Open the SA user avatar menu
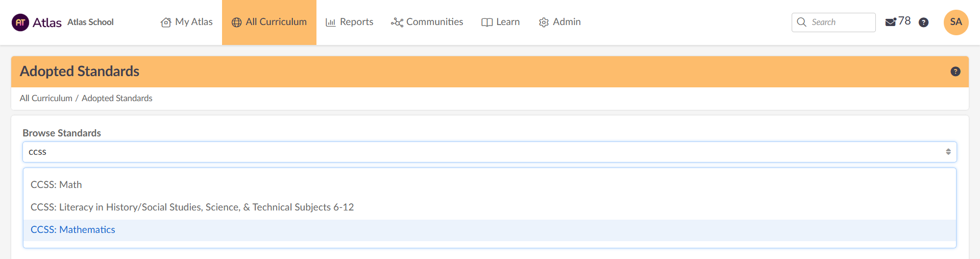980x259 pixels. tap(956, 22)
